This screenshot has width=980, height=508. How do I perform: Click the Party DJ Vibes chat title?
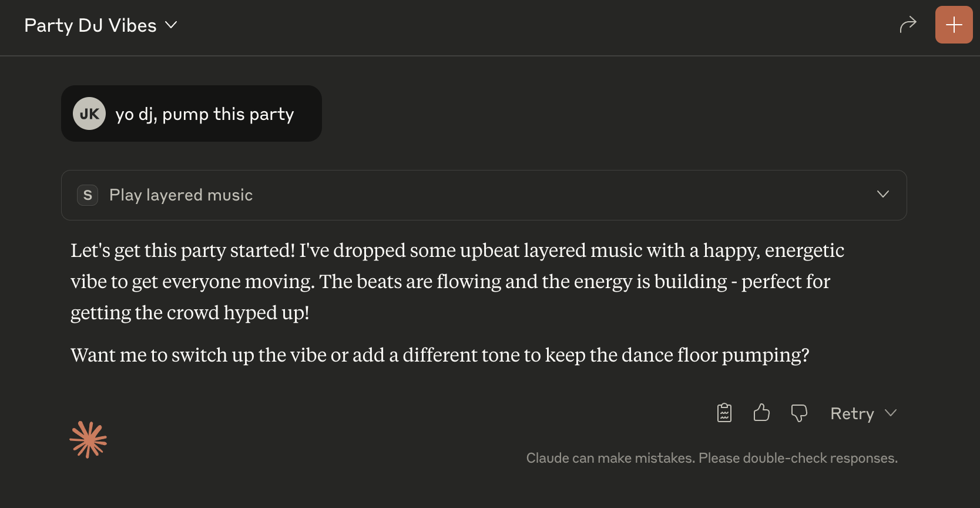(x=90, y=25)
